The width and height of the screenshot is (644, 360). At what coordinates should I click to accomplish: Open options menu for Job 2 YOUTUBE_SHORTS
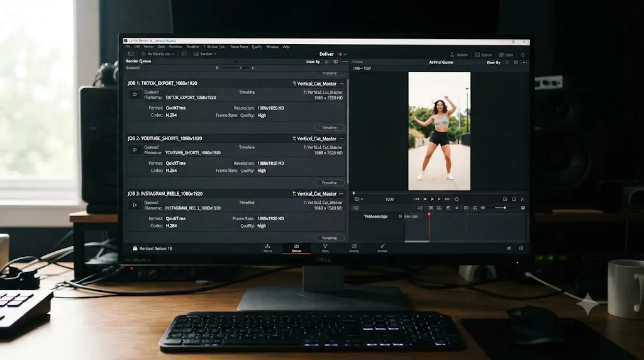(341, 138)
